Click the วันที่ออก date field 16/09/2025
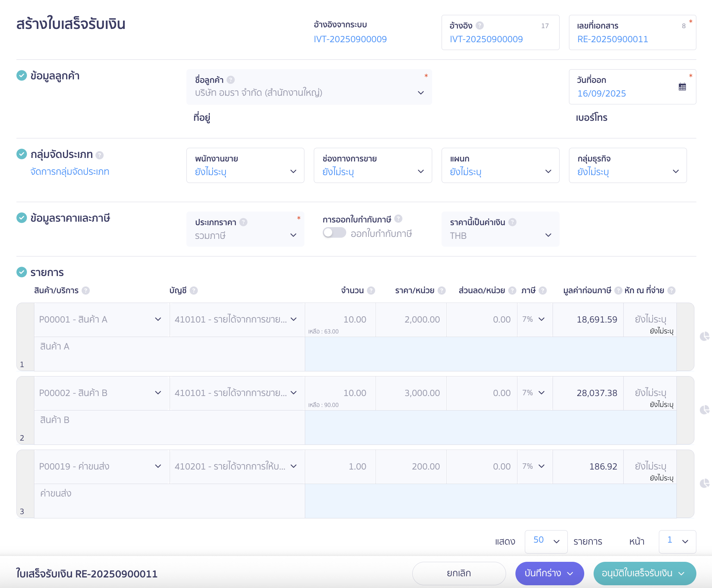This screenshot has height=588, width=712. pos(633,87)
